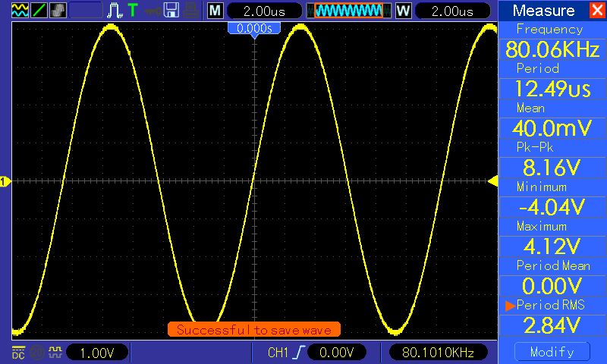The height and width of the screenshot is (364, 607).
Task: Close the Measure panel with the X
Action: pos(597,10)
